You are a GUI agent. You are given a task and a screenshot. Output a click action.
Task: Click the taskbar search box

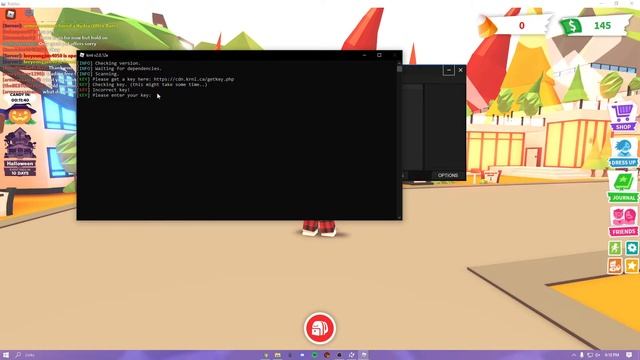point(24,355)
